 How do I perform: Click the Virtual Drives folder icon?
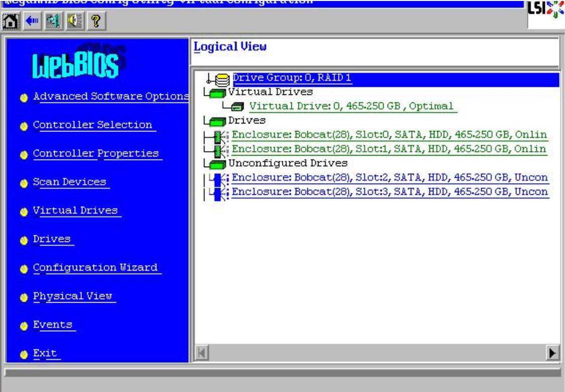216,93
